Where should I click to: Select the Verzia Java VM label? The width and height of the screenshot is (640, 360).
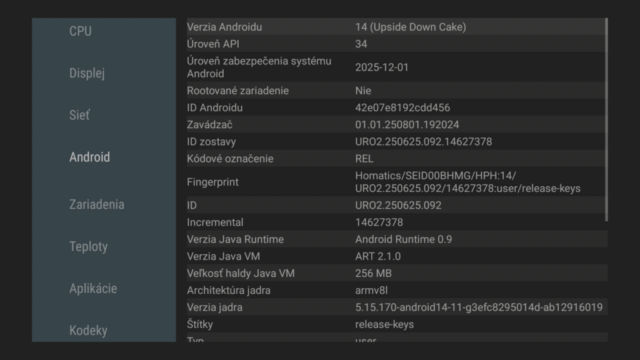[223, 256]
